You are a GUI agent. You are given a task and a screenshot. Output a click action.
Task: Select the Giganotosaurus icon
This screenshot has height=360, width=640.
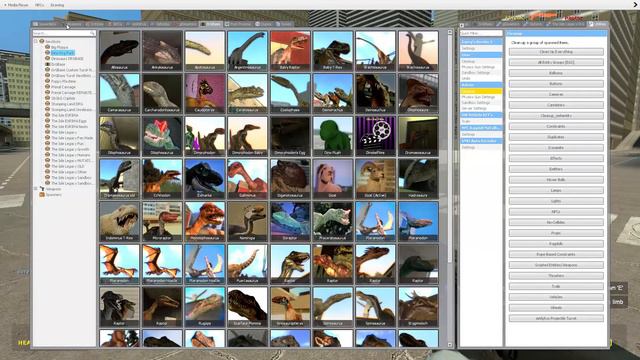coord(290,178)
